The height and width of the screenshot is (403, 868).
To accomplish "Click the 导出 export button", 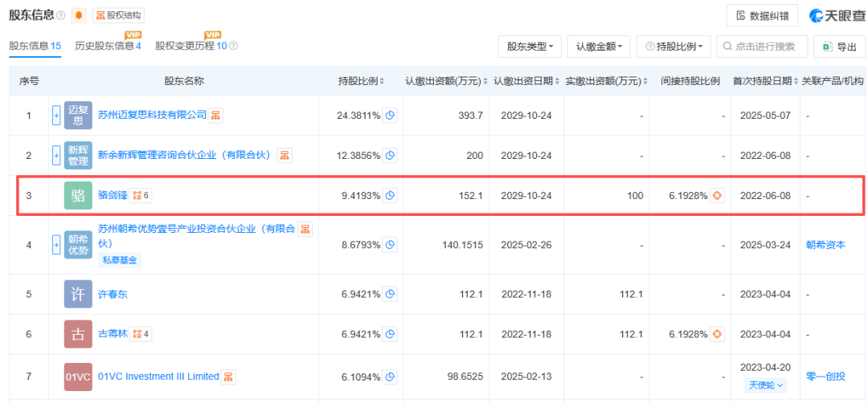I will pos(839,47).
